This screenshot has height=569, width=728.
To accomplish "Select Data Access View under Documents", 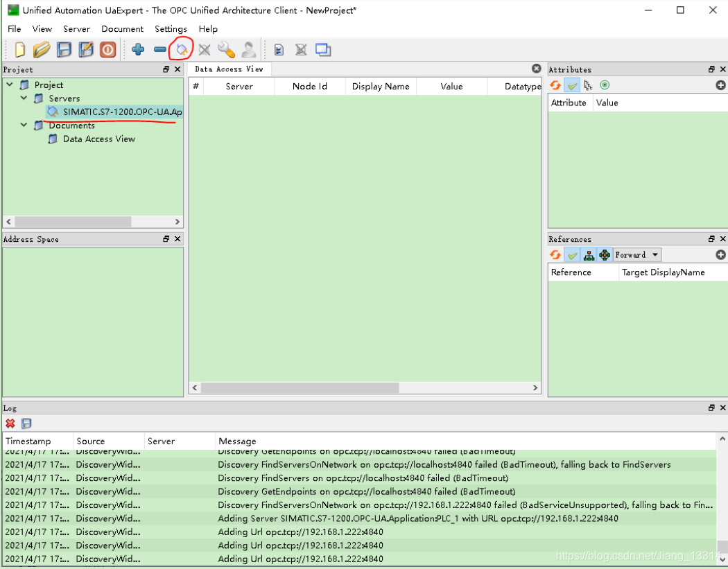I will pos(99,139).
